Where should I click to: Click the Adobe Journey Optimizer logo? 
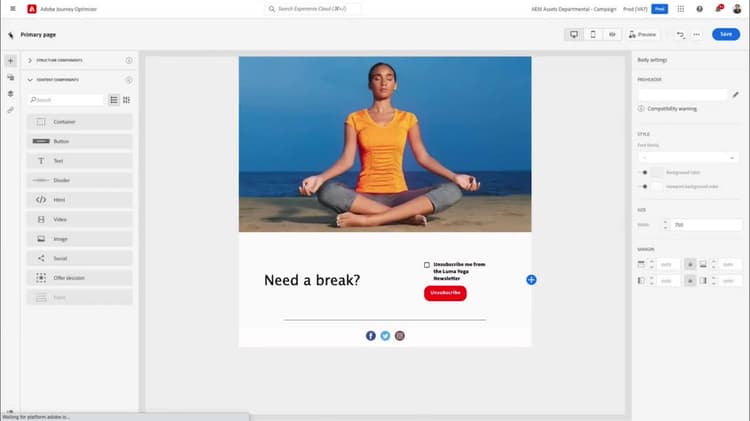pyautogui.click(x=32, y=9)
